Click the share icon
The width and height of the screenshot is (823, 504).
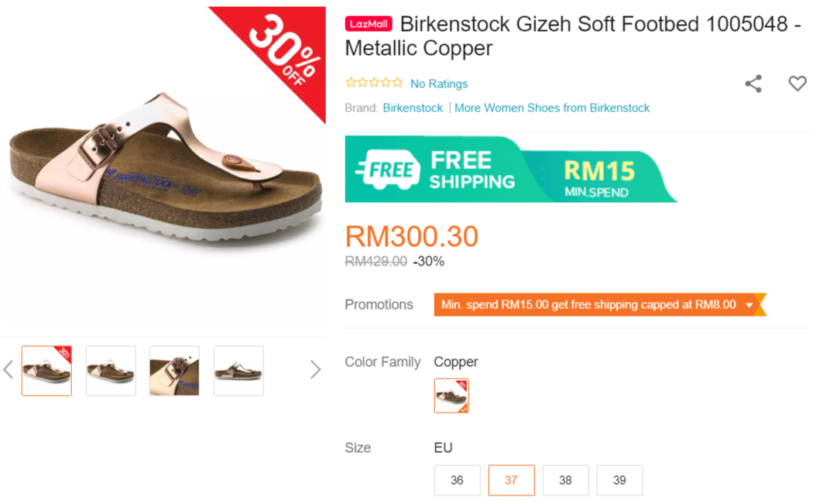pyautogui.click(x=753, y=84)
